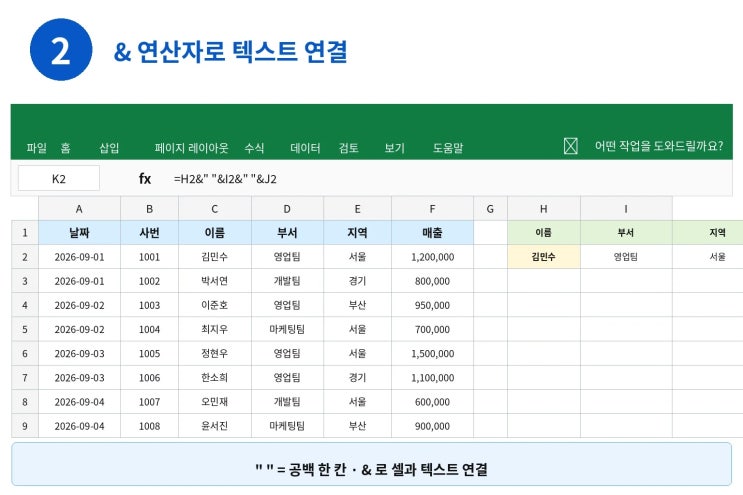The height and width of the screenshot is (495, 743).
Task: Click the 부산 cell in row 4
Action: click(x=357, y=305)
